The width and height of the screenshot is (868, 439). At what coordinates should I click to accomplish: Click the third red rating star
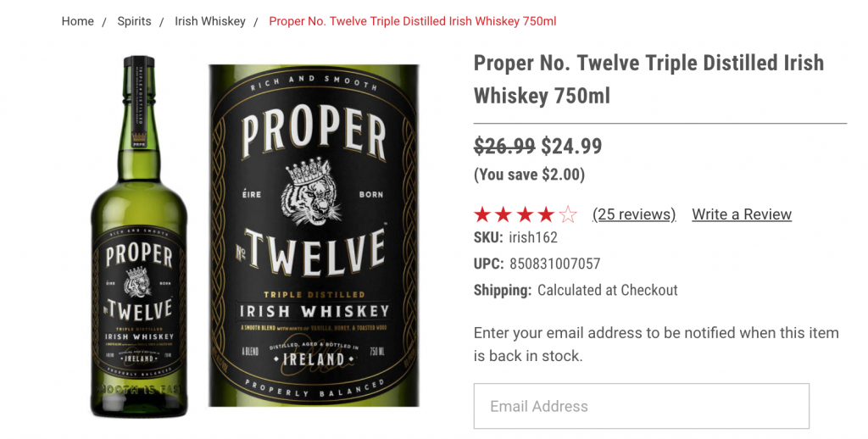[x=526, y=214]
